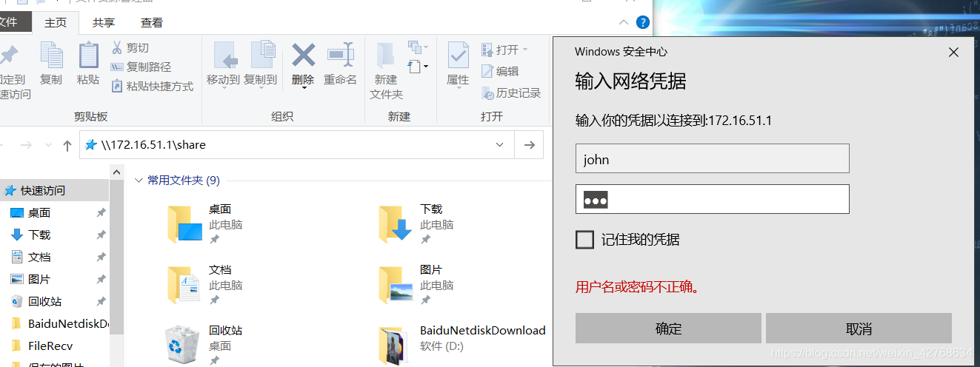The height and width of the screenshot is (367, 980).
Task: Open Recycle Bin (回收站) icon in list
Action: pos(182,343)
